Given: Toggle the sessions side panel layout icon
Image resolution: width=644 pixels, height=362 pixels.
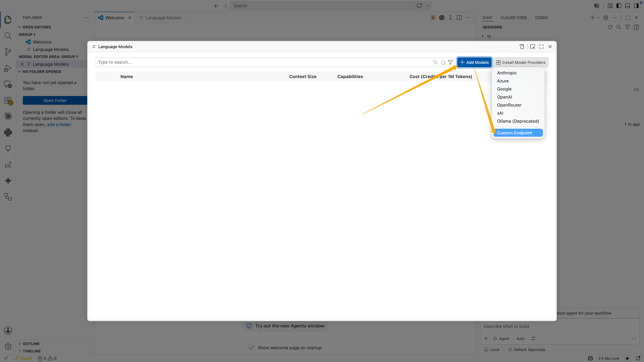Looking at the screenshot, I should pyautogui.click(x=636, y=27).
